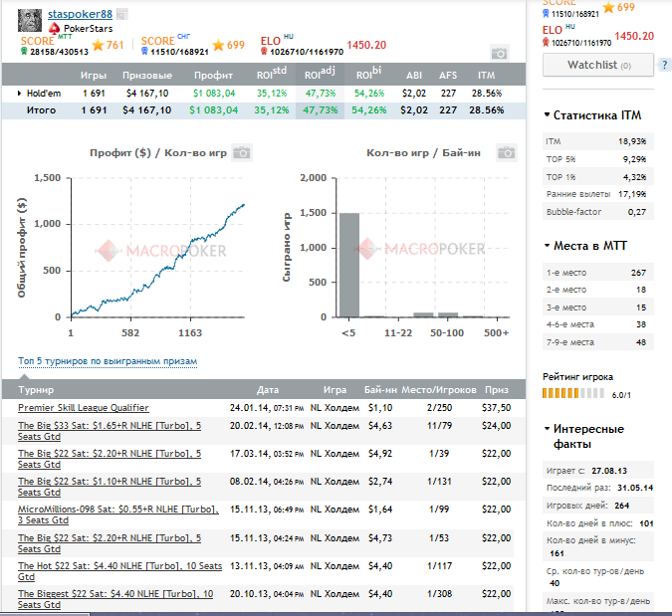Click the Играет с: 27.08.13 row
The width and height of the screenshot is (672, 616).
coord(598,471)
